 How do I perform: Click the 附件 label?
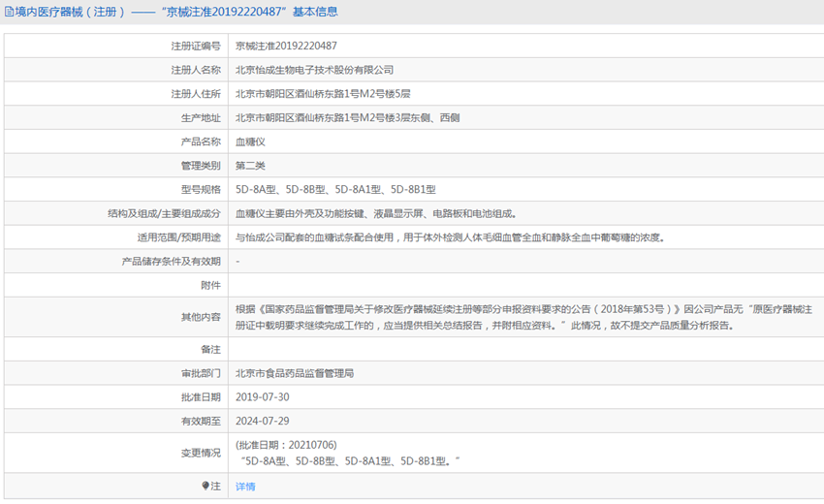(x=210, y=285)
